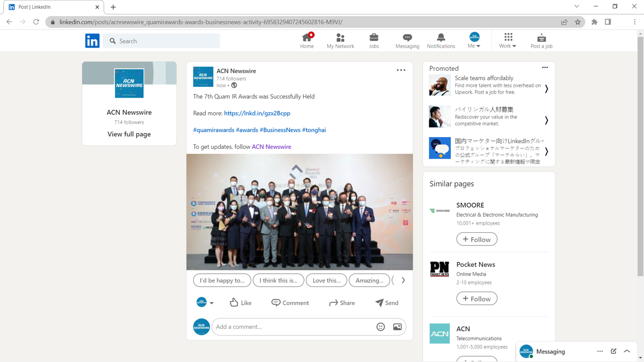Open the ACN Newswire follow link in post

click(x=271, y=147)
